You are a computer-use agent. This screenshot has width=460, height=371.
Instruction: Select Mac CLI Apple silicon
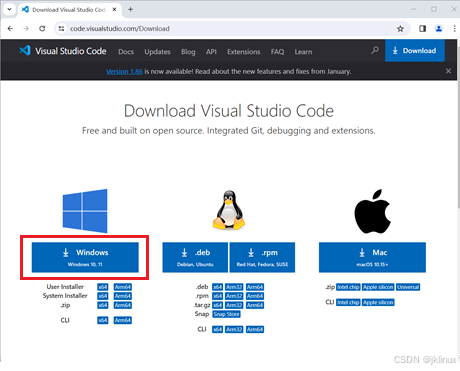[378, 302]
